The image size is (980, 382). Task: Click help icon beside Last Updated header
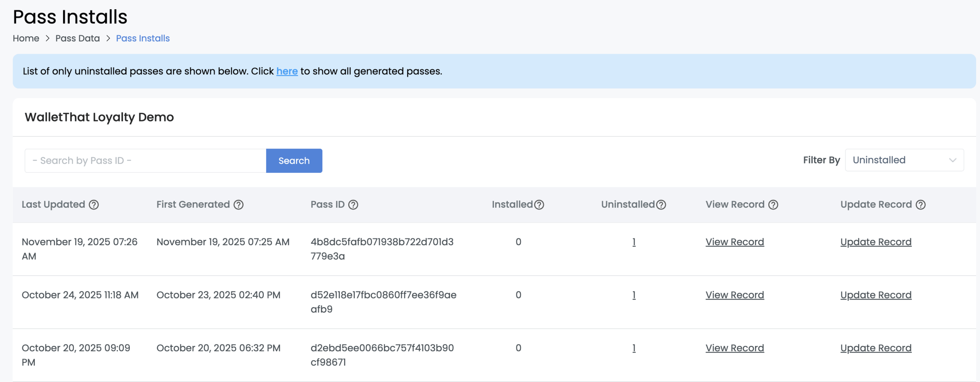pyautogui.click(x=94, y=205)
